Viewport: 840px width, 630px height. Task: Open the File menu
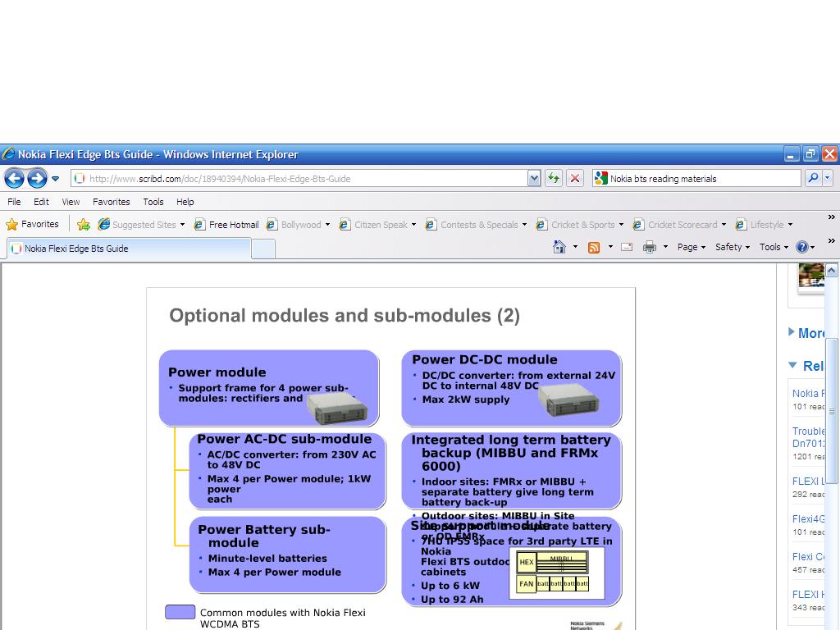tap(14, 201)
